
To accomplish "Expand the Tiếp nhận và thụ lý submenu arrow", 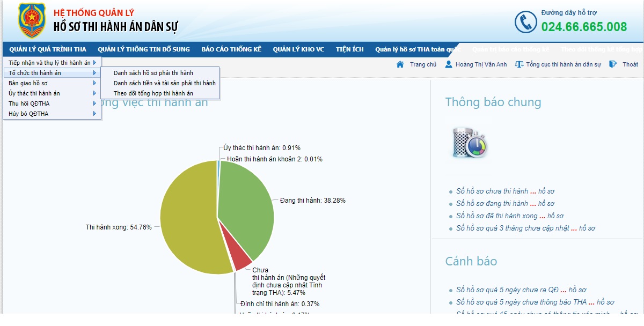I will point(94,63).
